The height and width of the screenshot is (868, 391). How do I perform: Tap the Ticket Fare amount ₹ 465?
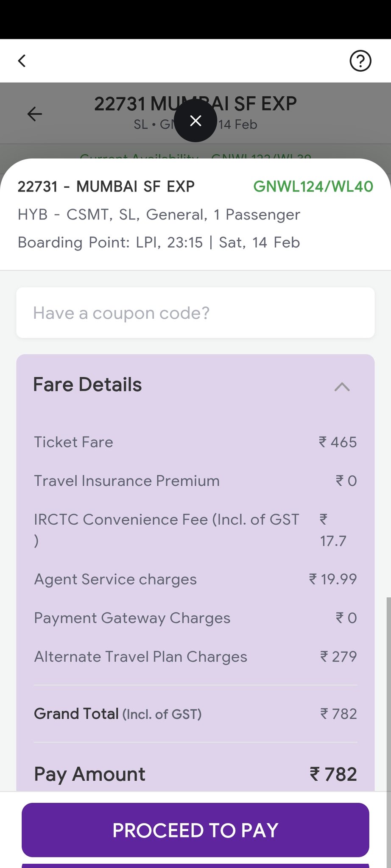point(338,442)
